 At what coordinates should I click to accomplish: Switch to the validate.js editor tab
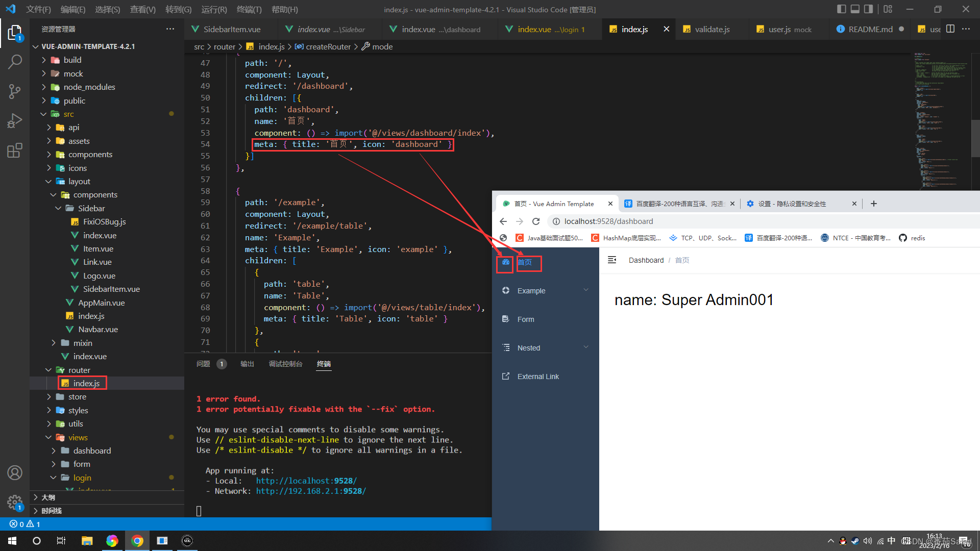tap(712, 29)
